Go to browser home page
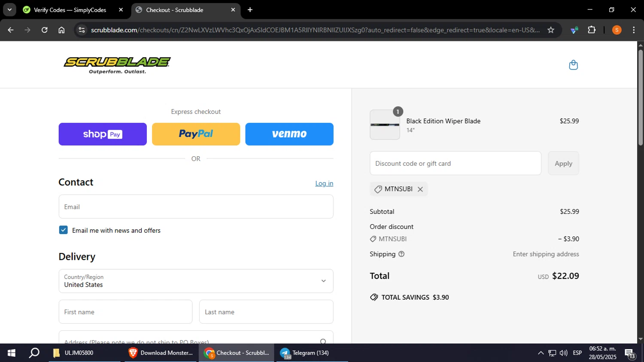The image size is (644, 362). click(61, 30)
